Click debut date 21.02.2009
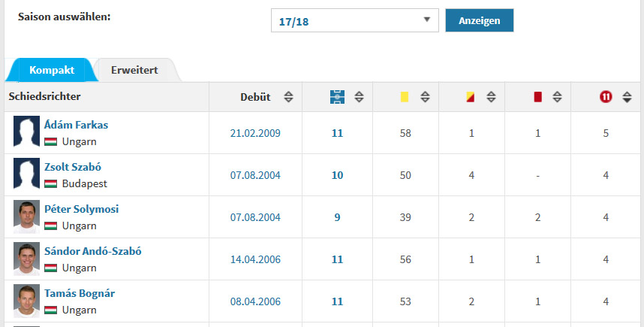 [255, 133]
